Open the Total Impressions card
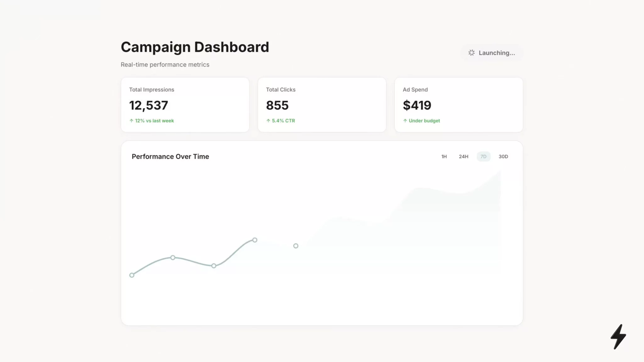This screenshot has width=644, height=362. click(185, 105)
